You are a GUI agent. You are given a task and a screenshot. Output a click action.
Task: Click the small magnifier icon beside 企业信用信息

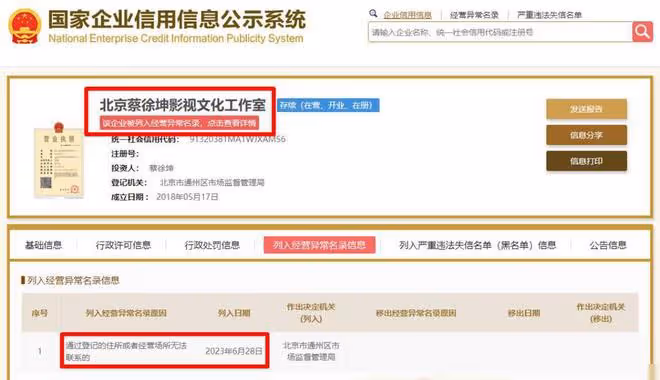click(x=373, y=13)
